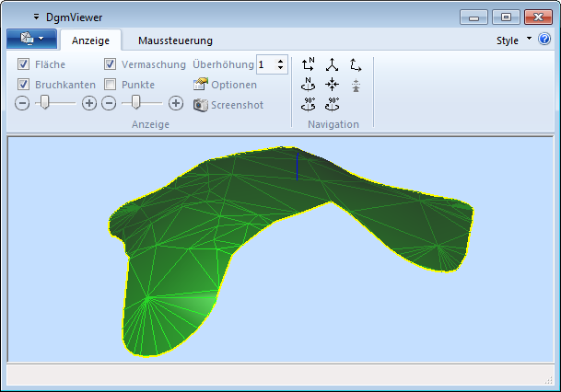Rotate 90° clockwise navigation icon

333,103
